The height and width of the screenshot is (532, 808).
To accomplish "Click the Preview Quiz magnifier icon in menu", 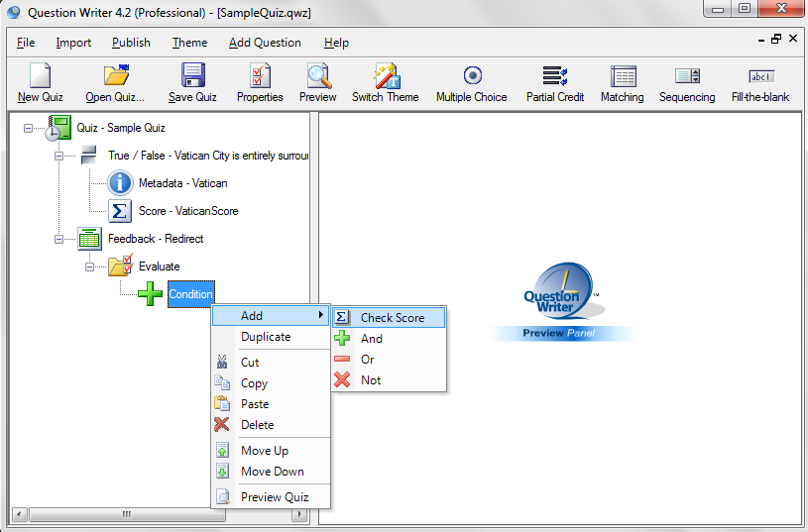I will pyautogui.click(x=223, y=497).
